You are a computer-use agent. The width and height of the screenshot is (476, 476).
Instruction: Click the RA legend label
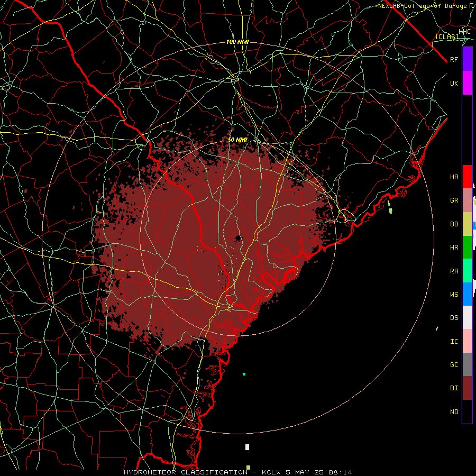[454, 271]
